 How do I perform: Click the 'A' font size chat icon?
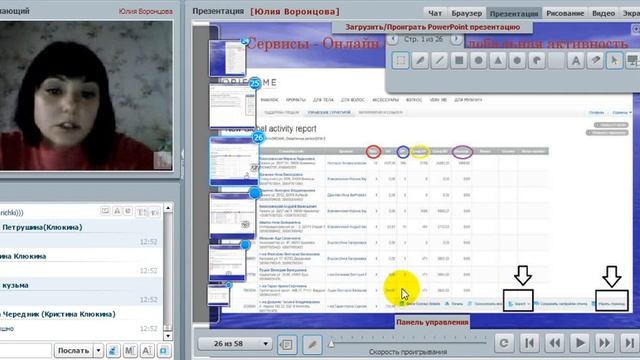tap(147, 351)
